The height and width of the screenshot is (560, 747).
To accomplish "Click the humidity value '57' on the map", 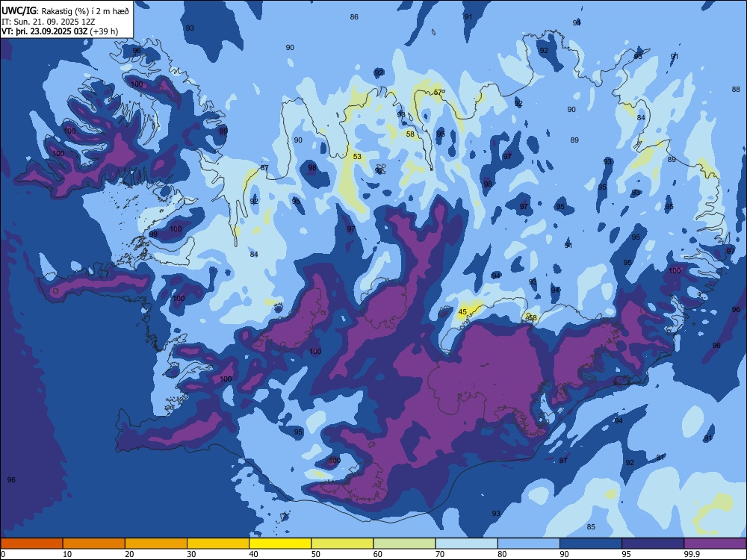I will click(x=438, y=93).
